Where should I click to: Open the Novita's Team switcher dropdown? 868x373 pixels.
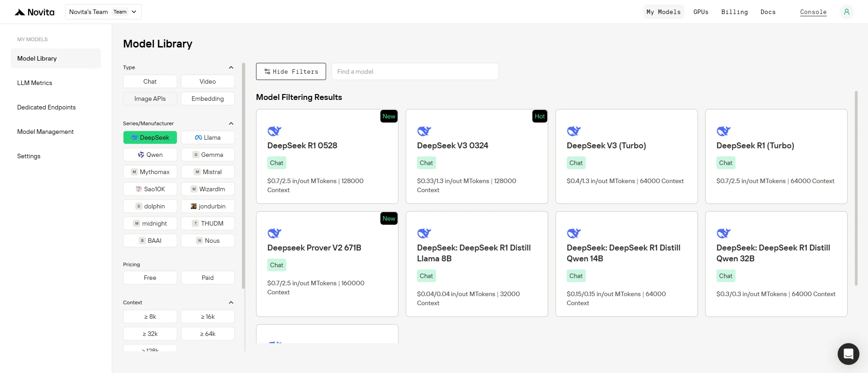pyautogui.click(x=103, y=12)
